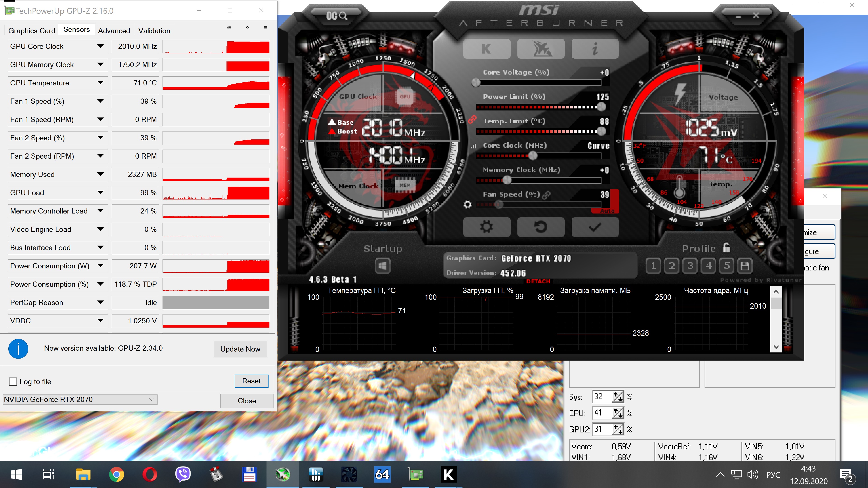Expand the GPU Core Clock dropdown arrow

(x=100, y=46)
